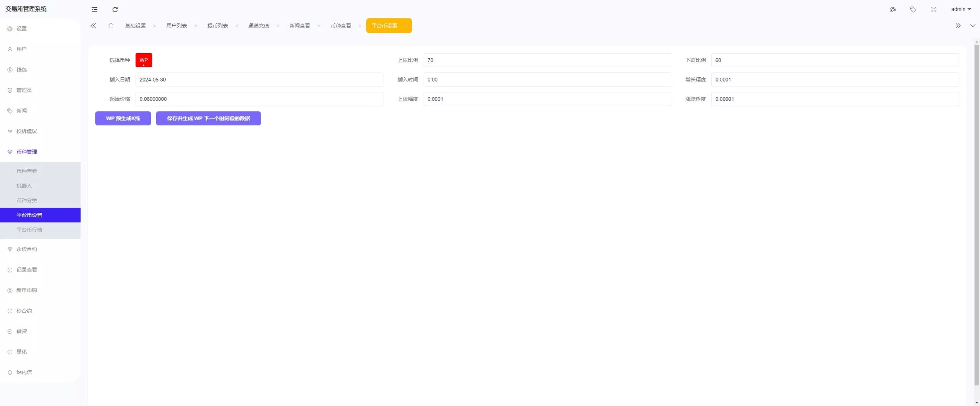This screenshot has height=406, width=980.
Task: Switch to the 用户列表 tab
Action: coord(176,26)
